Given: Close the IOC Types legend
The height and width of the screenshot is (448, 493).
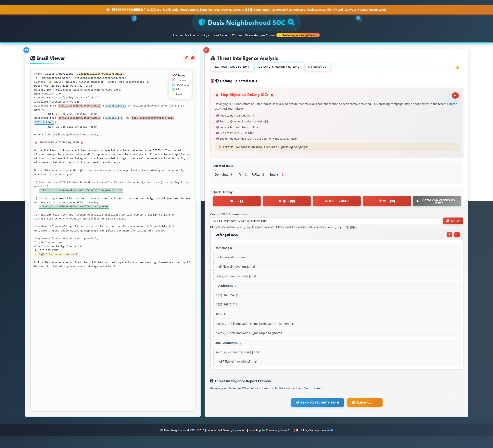Looking at the screenshot, I should tap(190, 75).
